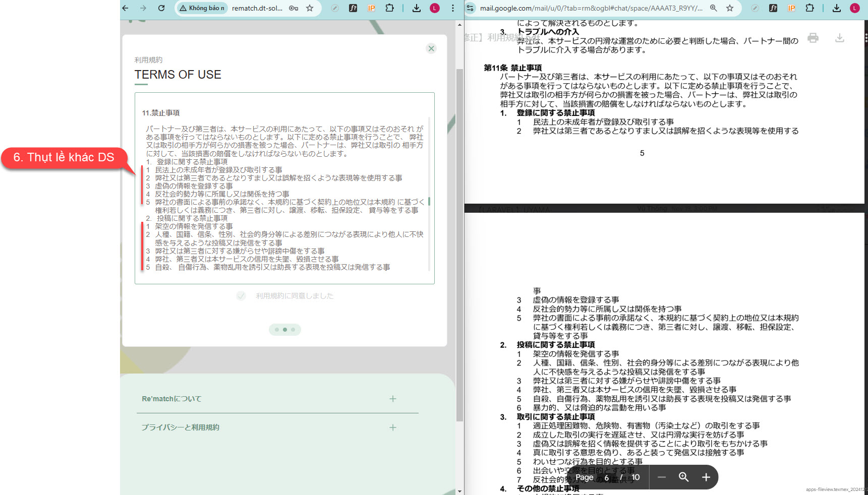Close the Terms of Use dialog

click(x=431, y=48)
